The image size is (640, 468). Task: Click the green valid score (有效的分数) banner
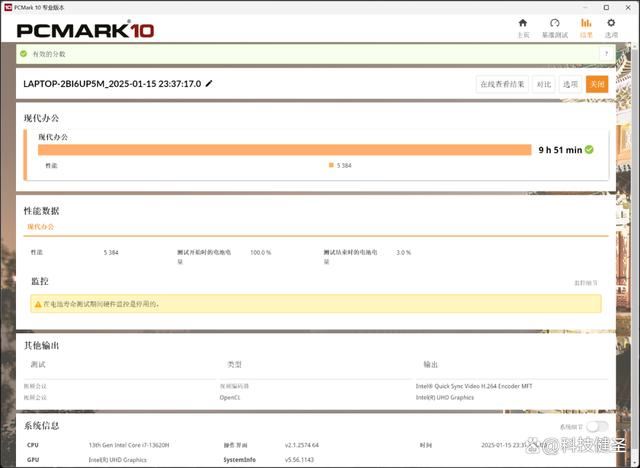tap(300, 54)
